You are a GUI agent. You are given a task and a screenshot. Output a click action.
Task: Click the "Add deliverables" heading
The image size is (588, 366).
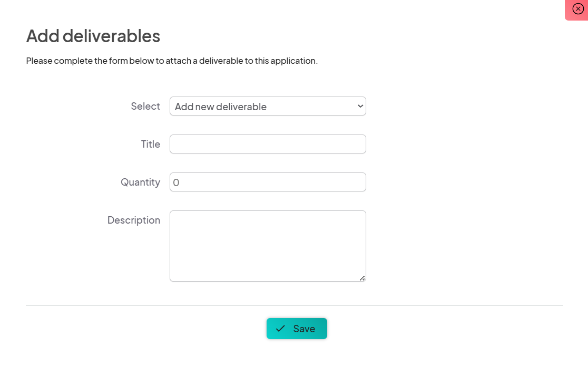[x=93, y=36]
